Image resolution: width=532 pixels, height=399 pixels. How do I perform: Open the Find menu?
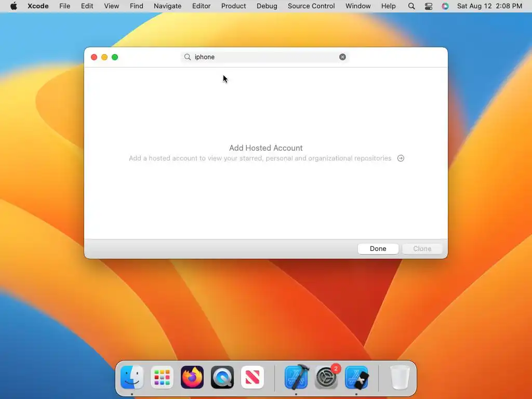pyautogui.click(x=137, y=6)
